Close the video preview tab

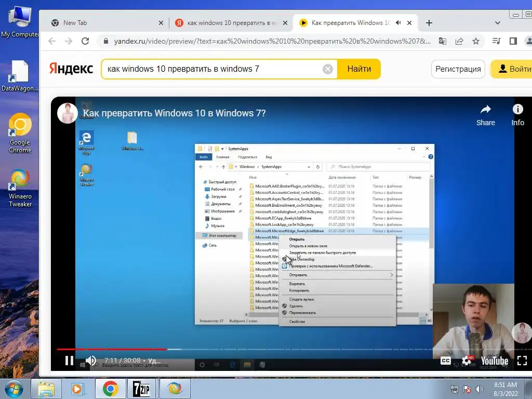tap(409, 23)
